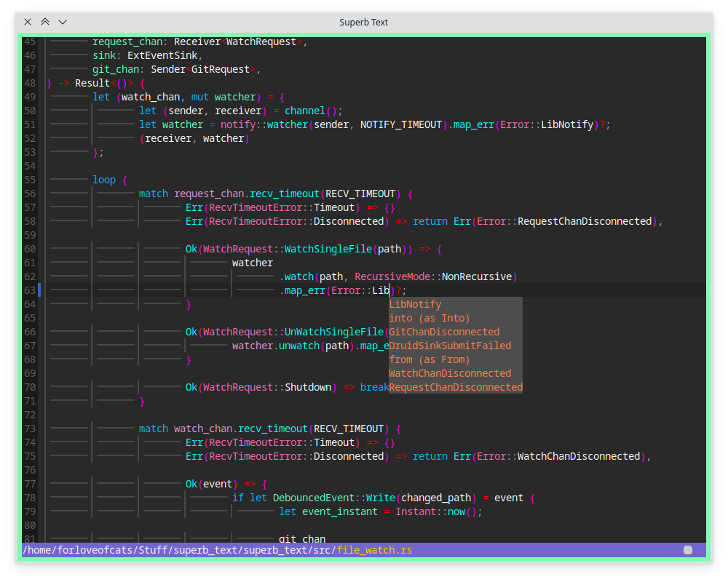Click 'GitRequest' on line 47
This screenshot has width=728, height=582.
coord(221,70)
